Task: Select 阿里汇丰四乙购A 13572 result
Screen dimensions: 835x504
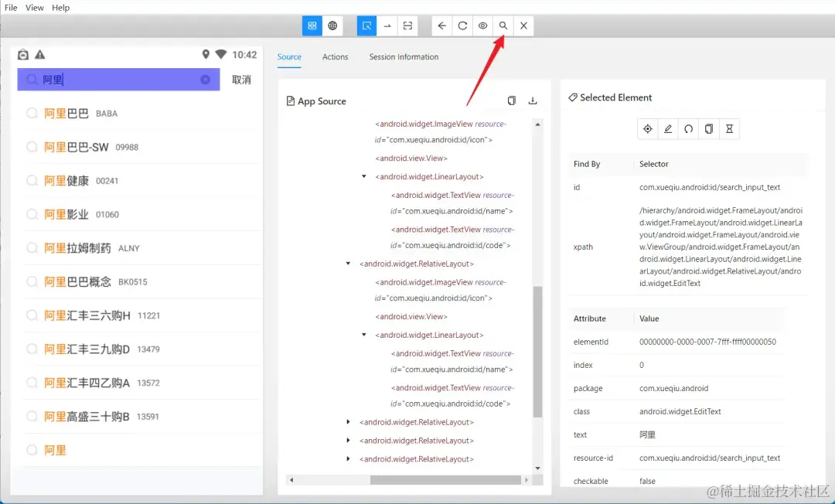Action: [x=142, y=383]
